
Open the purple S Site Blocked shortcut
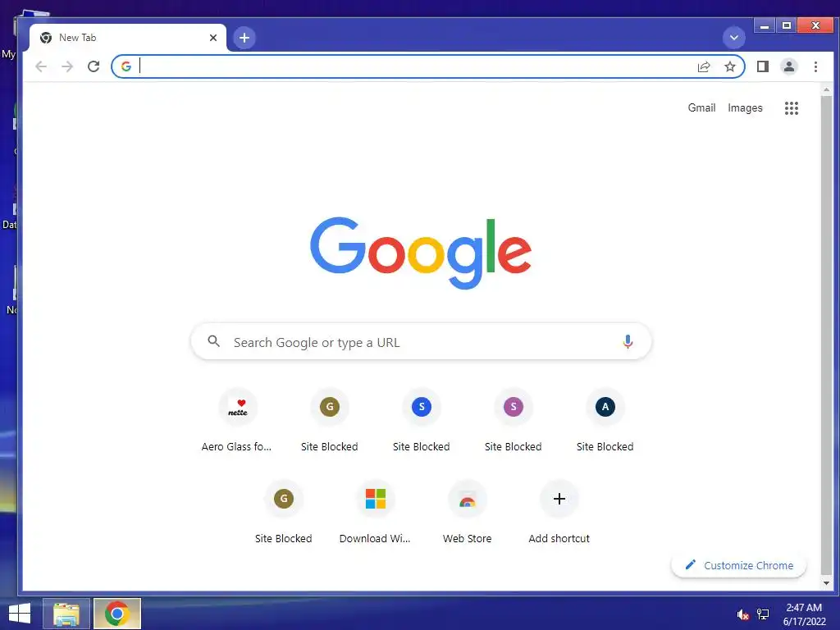(x=514, y=421)
